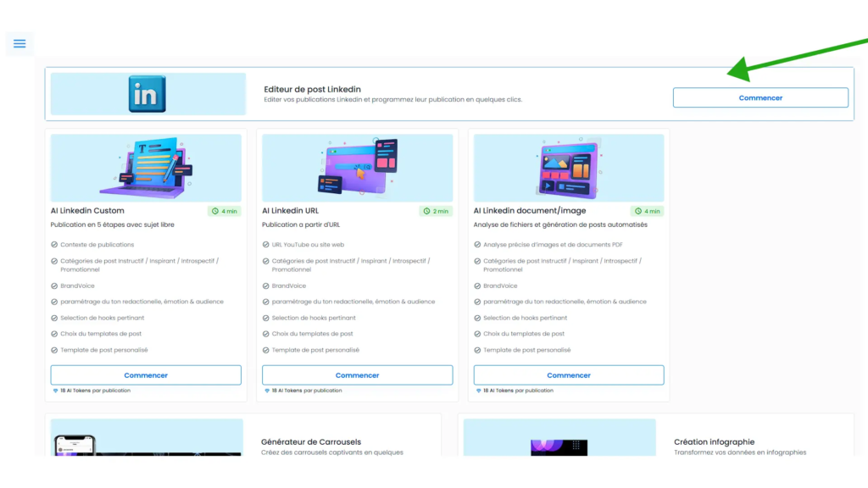Select 'Editeur de post Linkedin' title

click(x=312, y=89)
